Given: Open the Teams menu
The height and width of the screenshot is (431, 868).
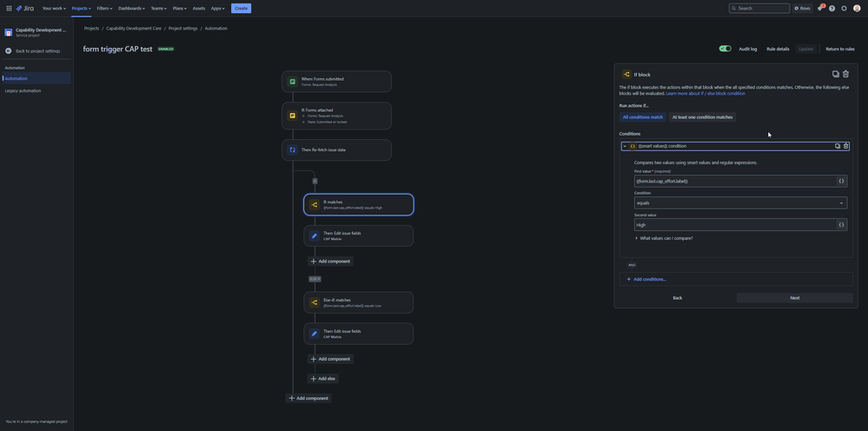Looking at the screenshot, I should [159, 9].
